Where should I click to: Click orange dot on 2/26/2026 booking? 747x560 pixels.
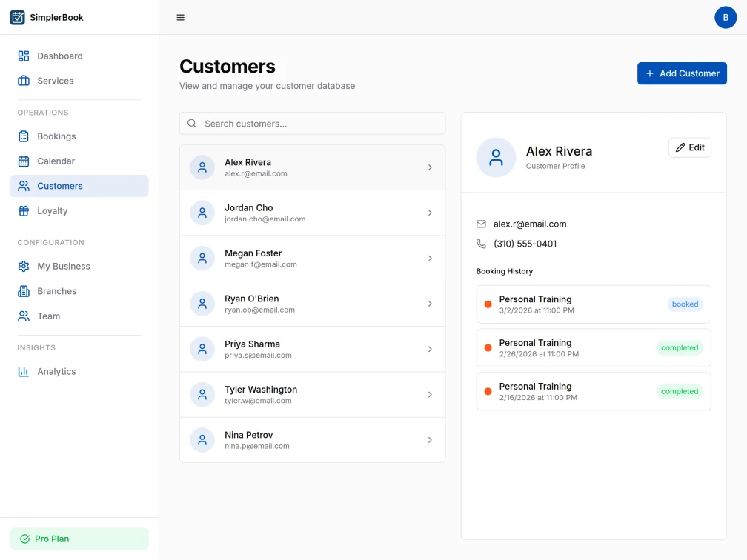pos(488,347)
